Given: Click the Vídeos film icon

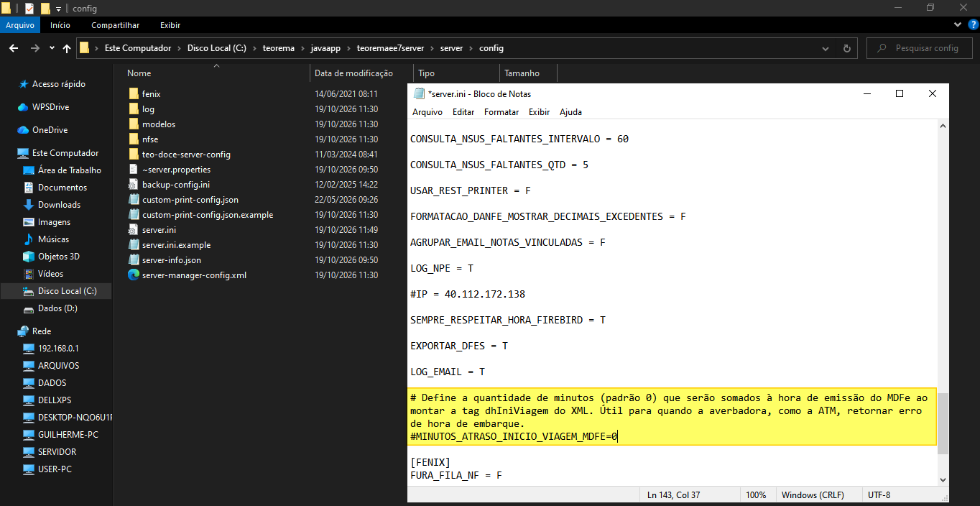Looking at the screenshot, I should [29, 274].
